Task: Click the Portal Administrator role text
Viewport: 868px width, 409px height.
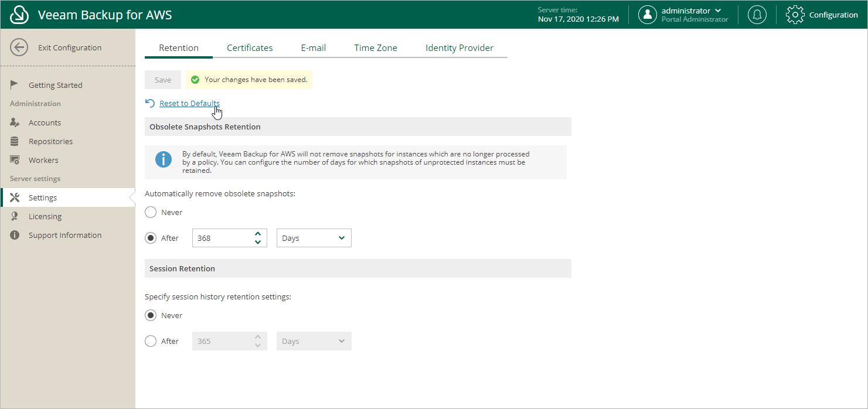Action: tap(695, 19)
